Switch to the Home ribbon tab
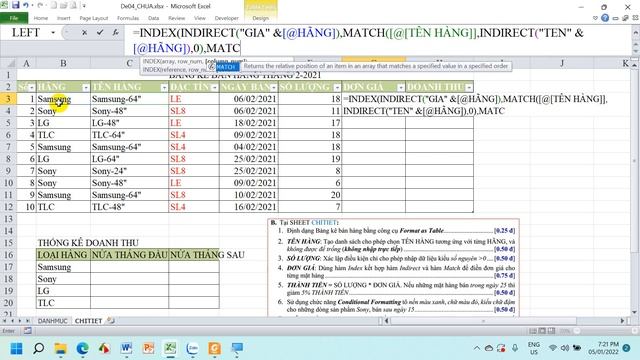Image resolution: width=640 pixels, height=360 pixels. pos(40,18)
